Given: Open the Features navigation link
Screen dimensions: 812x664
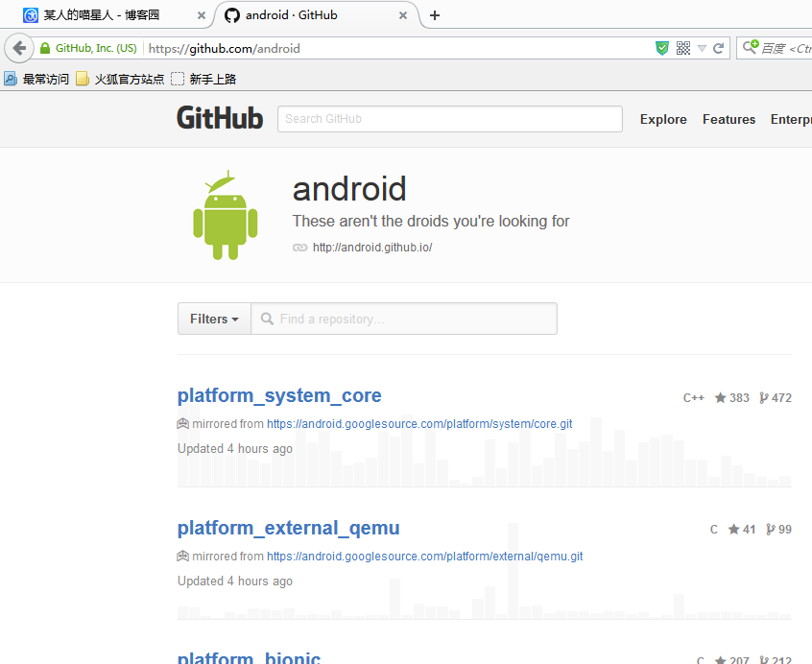Looking at the screenshot, I should point(728,119).
